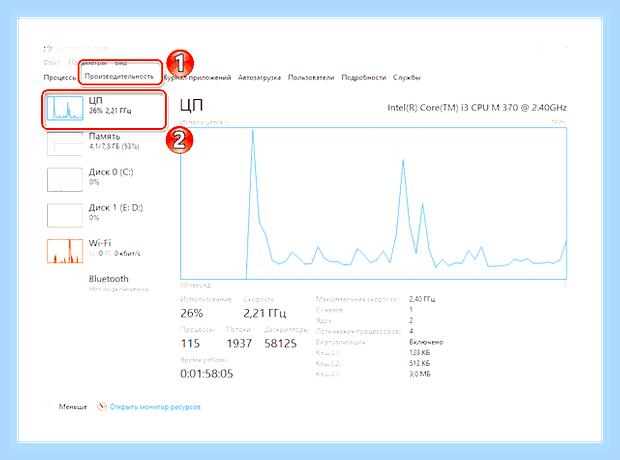The height and width of the screenshot is (460, 620).
Task: Select Диск 1 (E: D:) graph icon
Action: pyautogui.click(x=65, y=215)
